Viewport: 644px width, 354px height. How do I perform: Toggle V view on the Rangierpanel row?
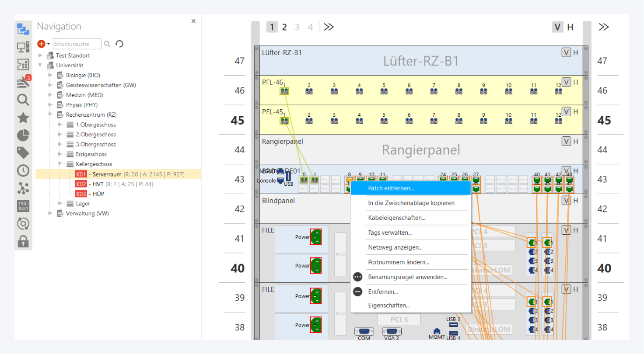pos(566,141)
